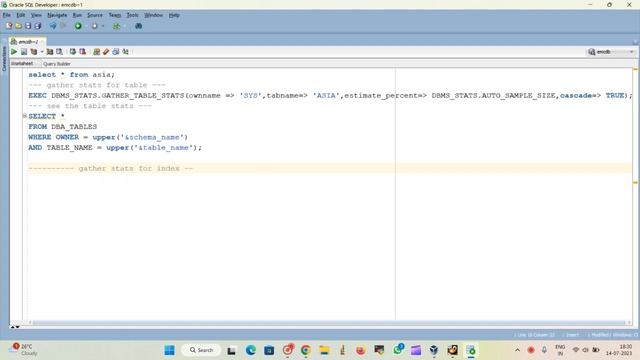This screenshot has height=360, width=640.
Task: Click the Save icon in main toolbar
Action: (x=28, y=26)
